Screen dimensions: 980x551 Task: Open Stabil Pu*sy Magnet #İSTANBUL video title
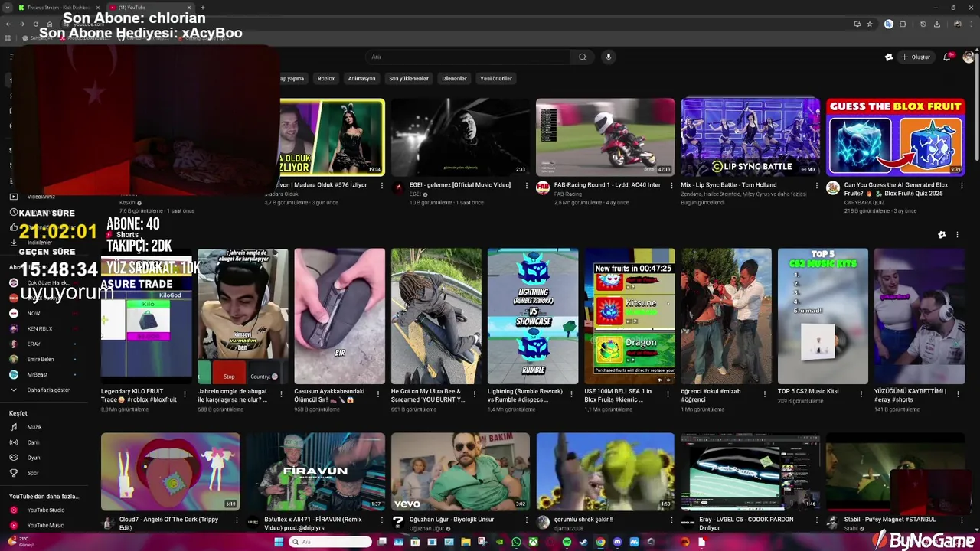tap(890, 520)
